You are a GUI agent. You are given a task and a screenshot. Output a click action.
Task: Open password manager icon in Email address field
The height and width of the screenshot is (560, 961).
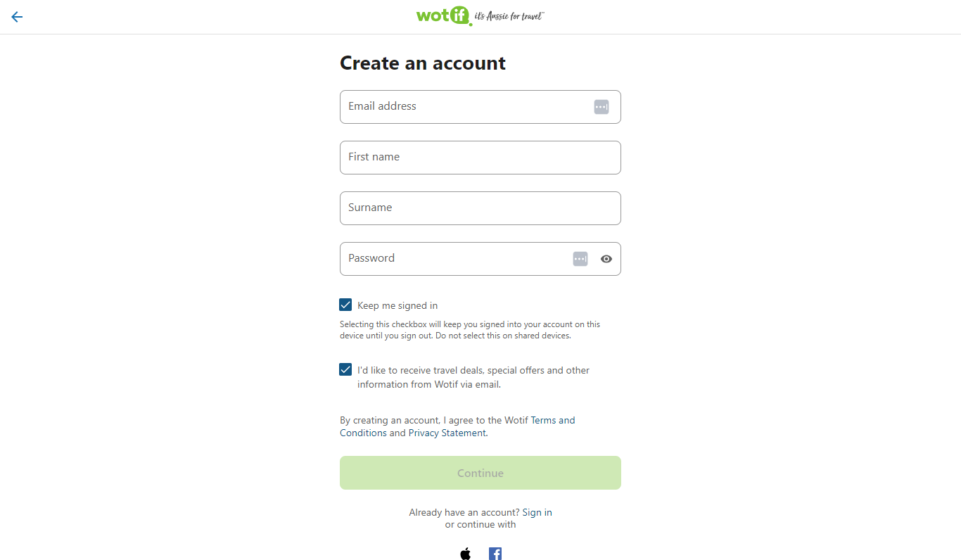coord(601,107)
